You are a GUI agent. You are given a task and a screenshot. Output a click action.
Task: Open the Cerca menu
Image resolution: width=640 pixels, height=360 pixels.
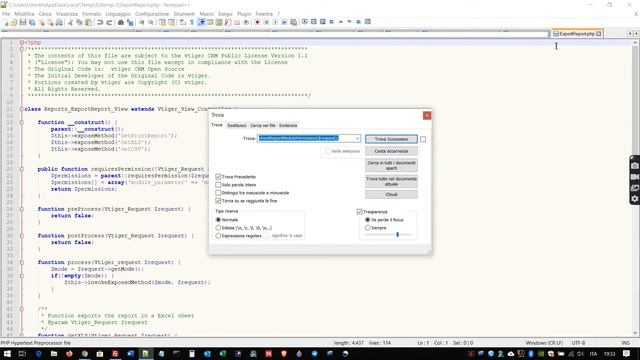click(x=45, y=14)
